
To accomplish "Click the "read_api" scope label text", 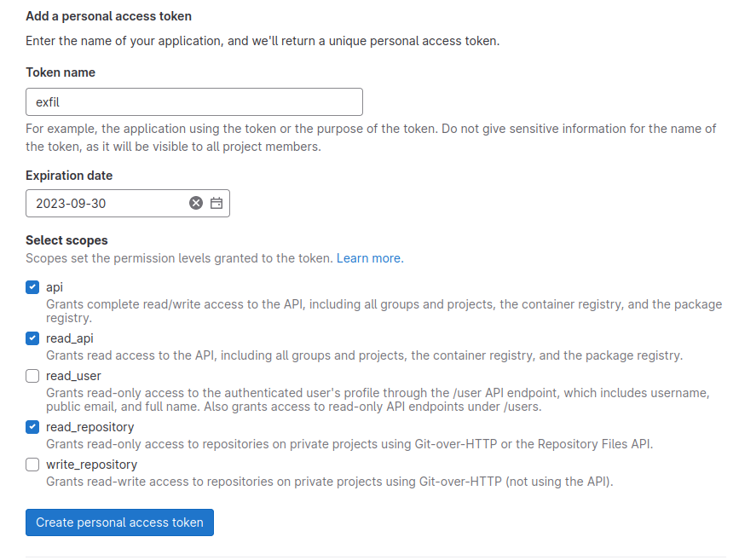I will pyautogui.click(x=70, y=338).
